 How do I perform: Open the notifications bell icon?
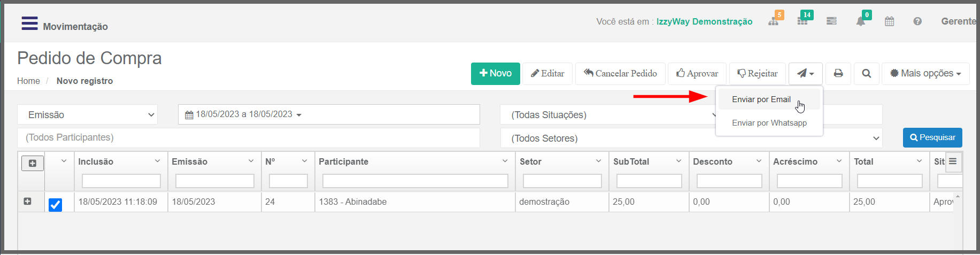pos(860,21)
